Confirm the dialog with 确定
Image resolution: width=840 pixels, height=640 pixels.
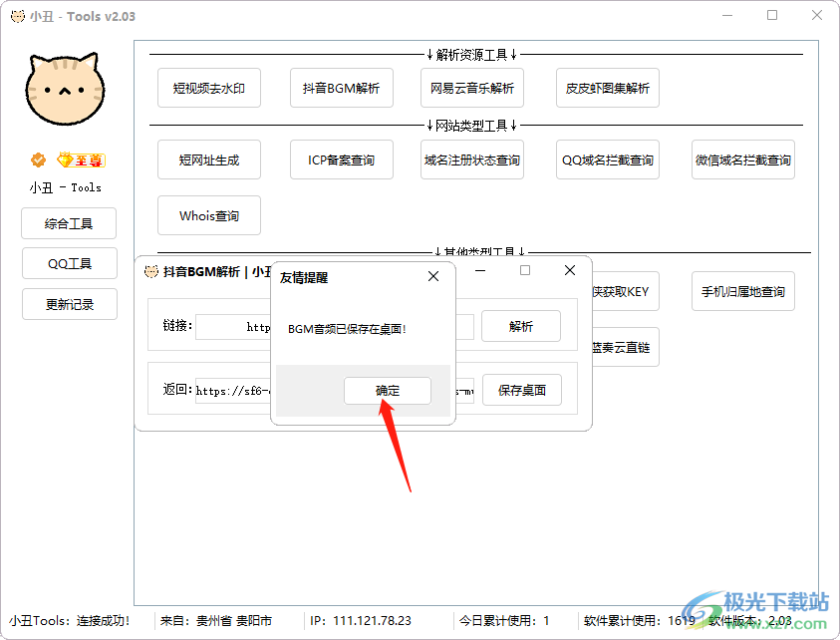pos(388,390)
